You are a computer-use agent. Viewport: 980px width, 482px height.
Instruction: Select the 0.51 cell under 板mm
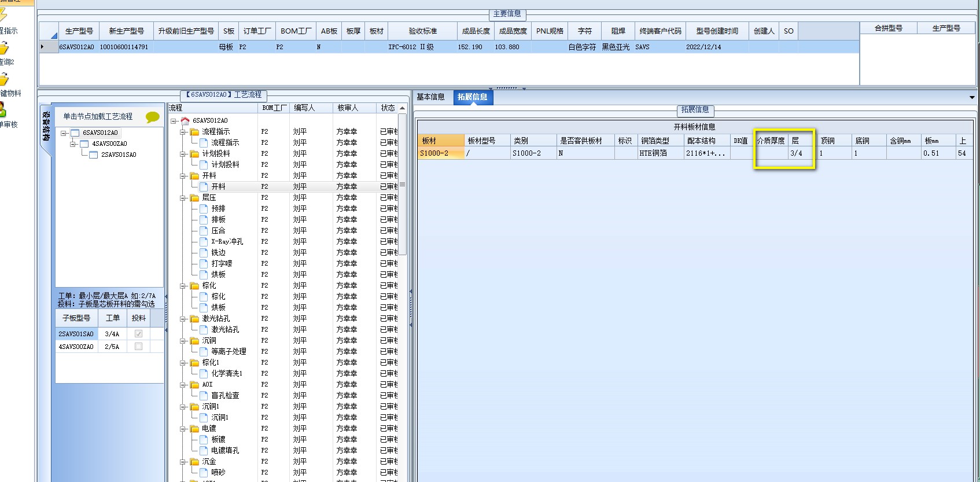coord(938,153)
